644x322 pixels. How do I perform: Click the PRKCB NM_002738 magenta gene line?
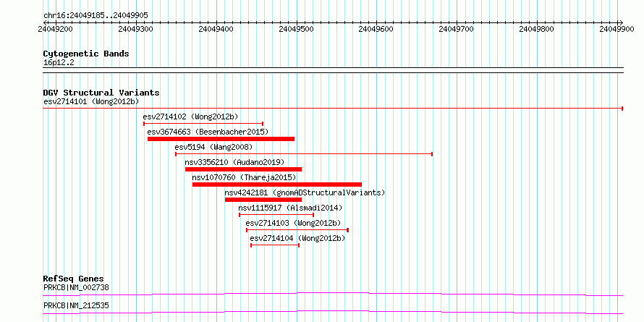point(333,294)
